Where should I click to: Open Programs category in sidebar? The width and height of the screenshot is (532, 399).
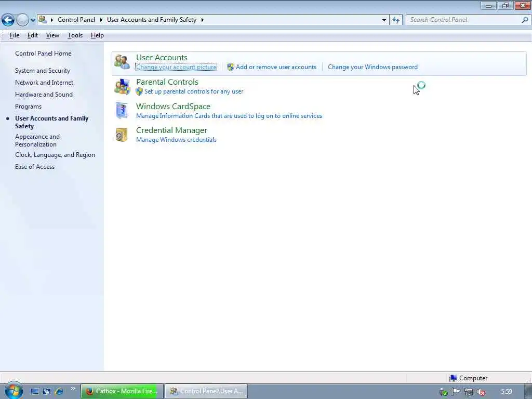pos(28,107)
